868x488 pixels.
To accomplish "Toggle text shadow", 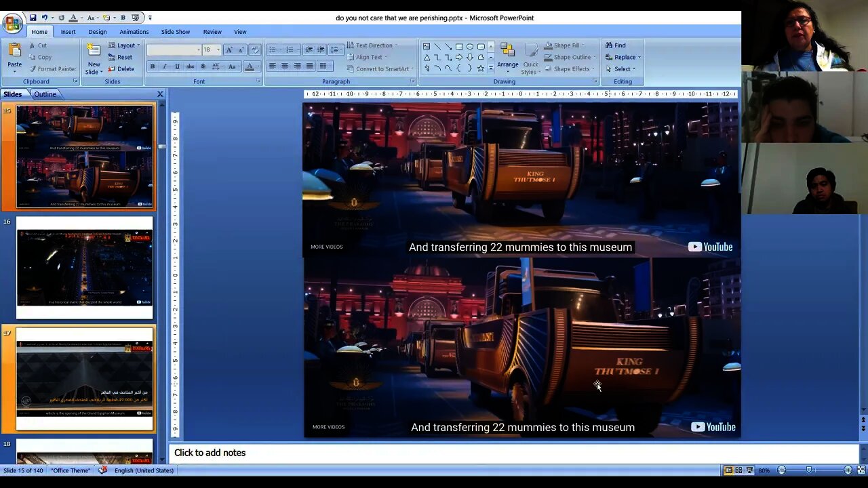I will [x=203, y=66].
